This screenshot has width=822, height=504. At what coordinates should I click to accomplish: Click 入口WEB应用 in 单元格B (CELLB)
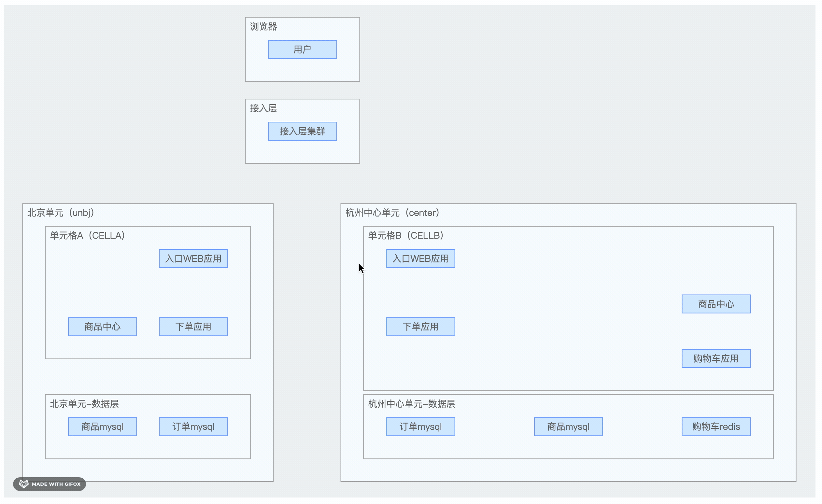pos(420,259)
